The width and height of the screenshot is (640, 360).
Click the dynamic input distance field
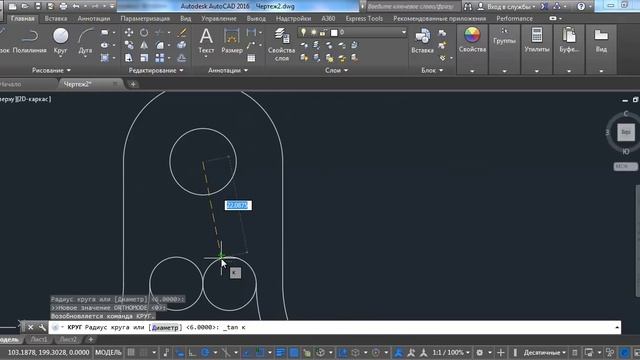click(x=238, y=205)
